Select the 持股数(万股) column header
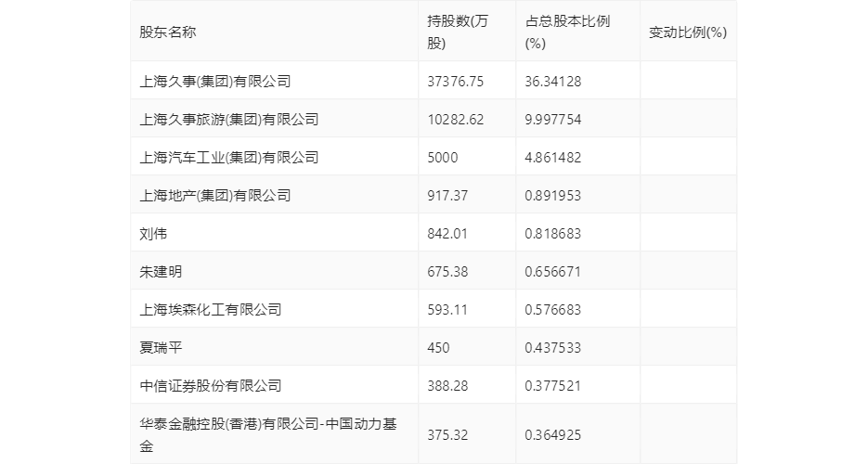 pos(458,32)
